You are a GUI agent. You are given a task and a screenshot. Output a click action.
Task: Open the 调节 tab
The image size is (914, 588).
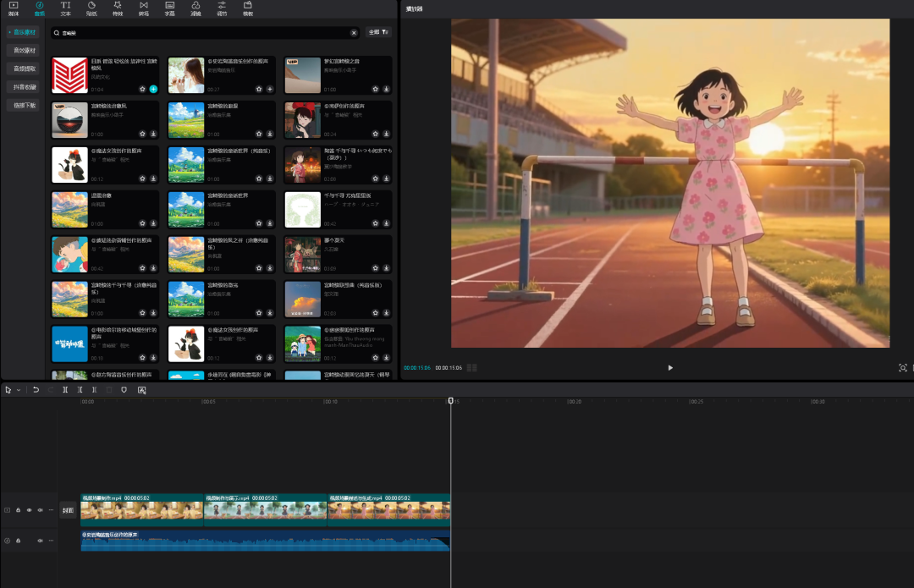[x=222, y=8]
